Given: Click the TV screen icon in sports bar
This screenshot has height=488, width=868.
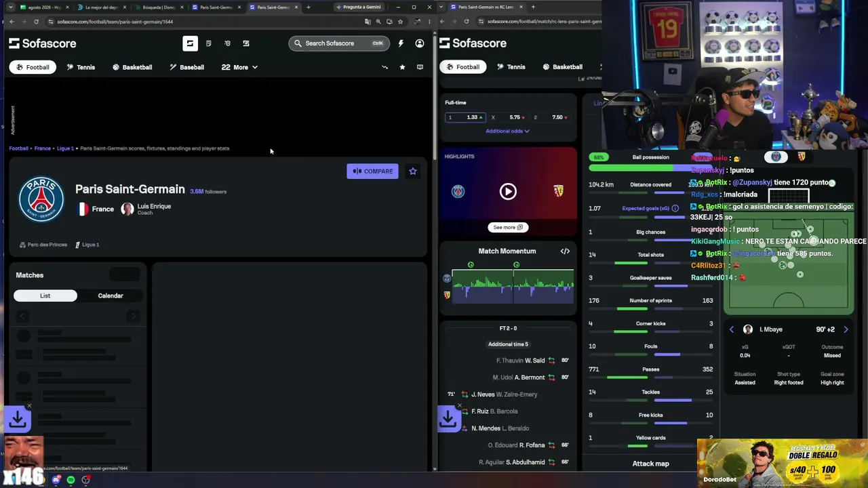Looking at the screenshot, I should tap(420, 67).
